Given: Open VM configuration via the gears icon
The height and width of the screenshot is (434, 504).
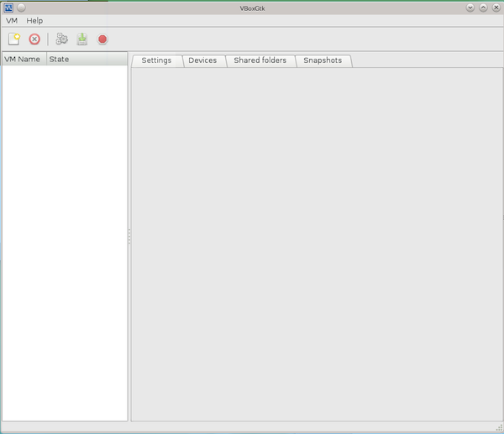Looking at the screenshot, I should point(61,39).
